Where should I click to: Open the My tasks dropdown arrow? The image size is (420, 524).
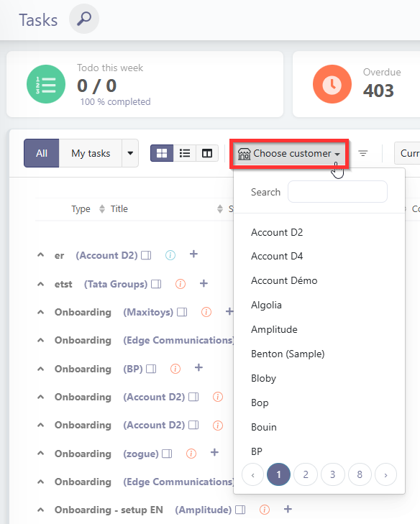130,153
